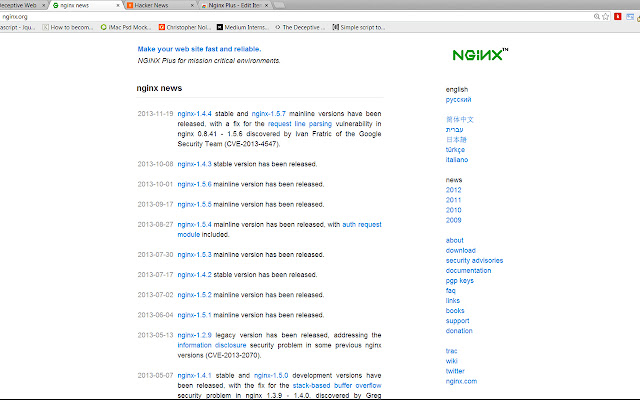Open the bookmark ending in script - Jqu...
This screenshot has height=400, width=640.
pyautogui.click(x=18, y=27)
